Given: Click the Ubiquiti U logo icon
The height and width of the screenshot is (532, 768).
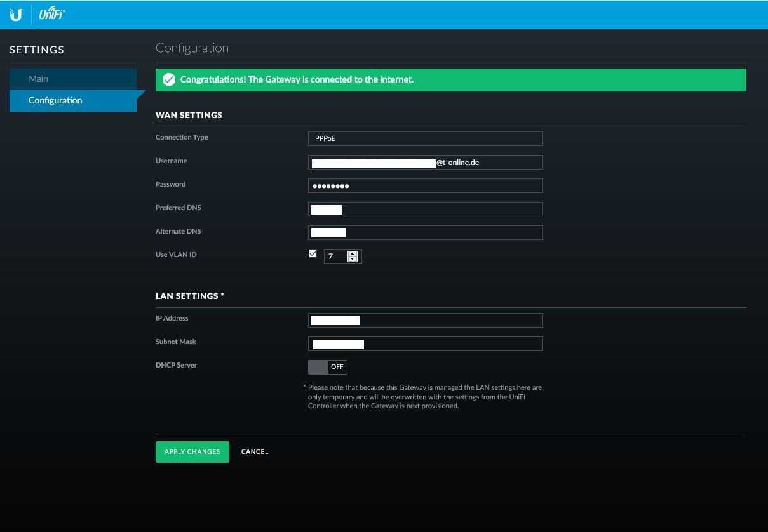Looking at the screenshot, I should 16,15.
